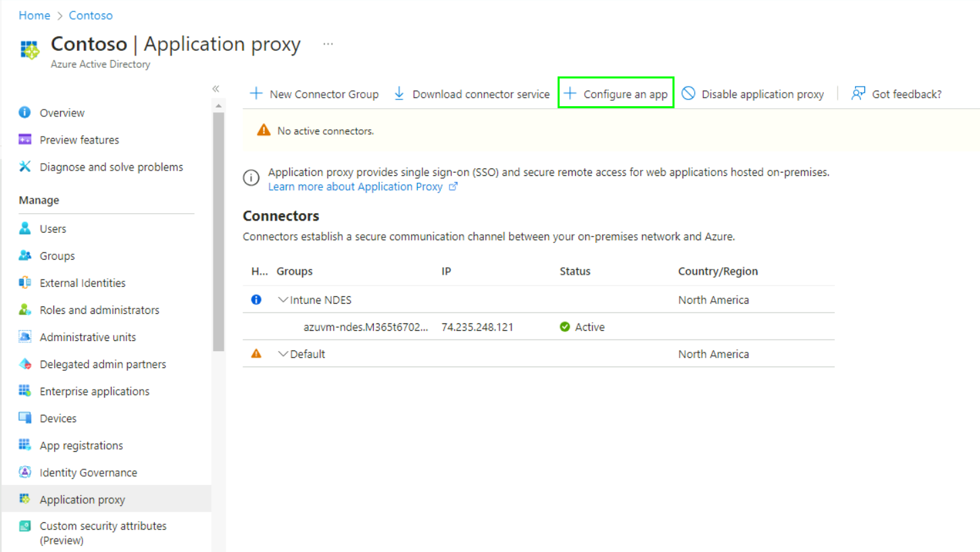Image resolution: width=980 pixels, height=552 pixels.
Task: Click the Users icon in sidebar
Action: [x=25, y=229]
